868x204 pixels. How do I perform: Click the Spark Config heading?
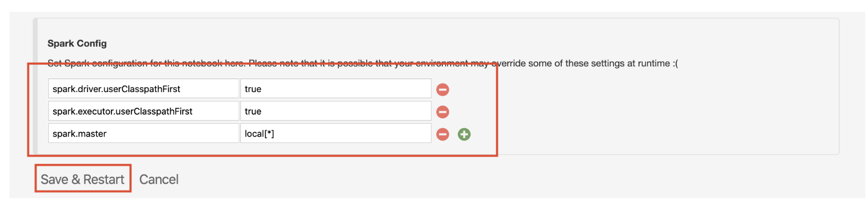pos(77,43)
